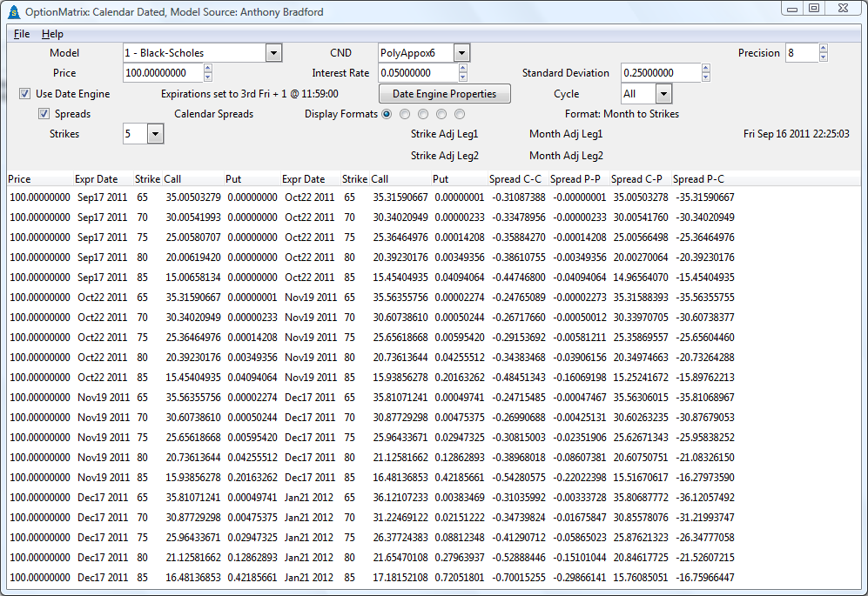Increase the Standard Deviation spinner up arrow
868x596 pixels.
click(x=706, y=69)
